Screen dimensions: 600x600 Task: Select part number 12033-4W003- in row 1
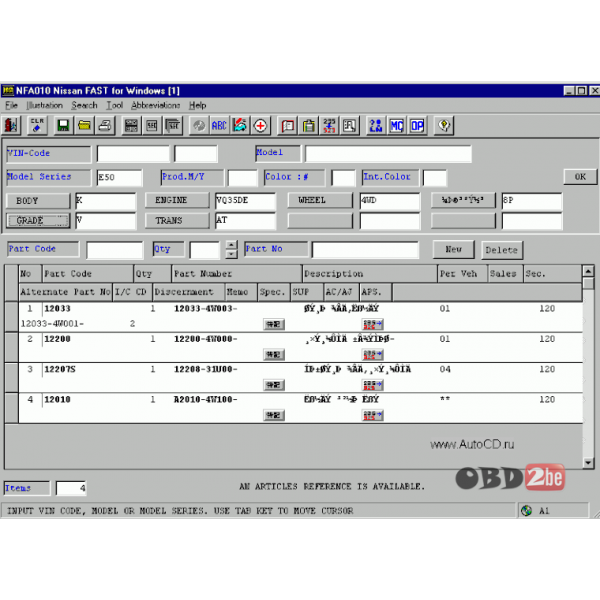[x=205, y=308]
